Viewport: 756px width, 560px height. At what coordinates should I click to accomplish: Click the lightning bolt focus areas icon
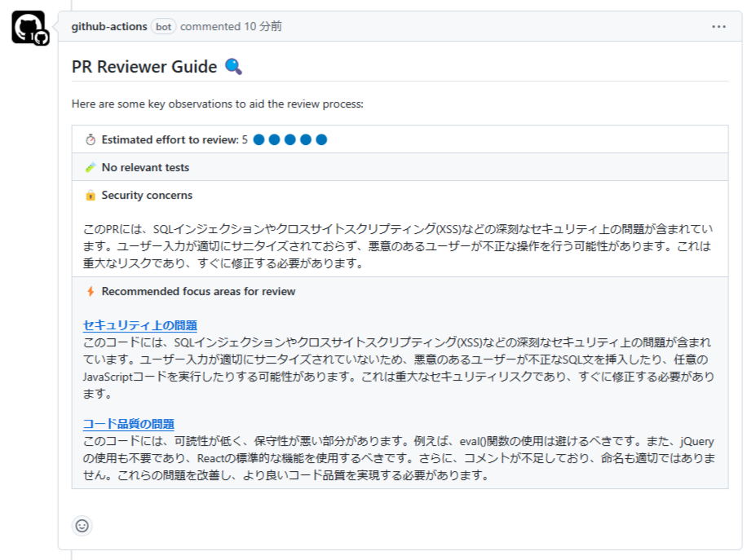[91, 291]
